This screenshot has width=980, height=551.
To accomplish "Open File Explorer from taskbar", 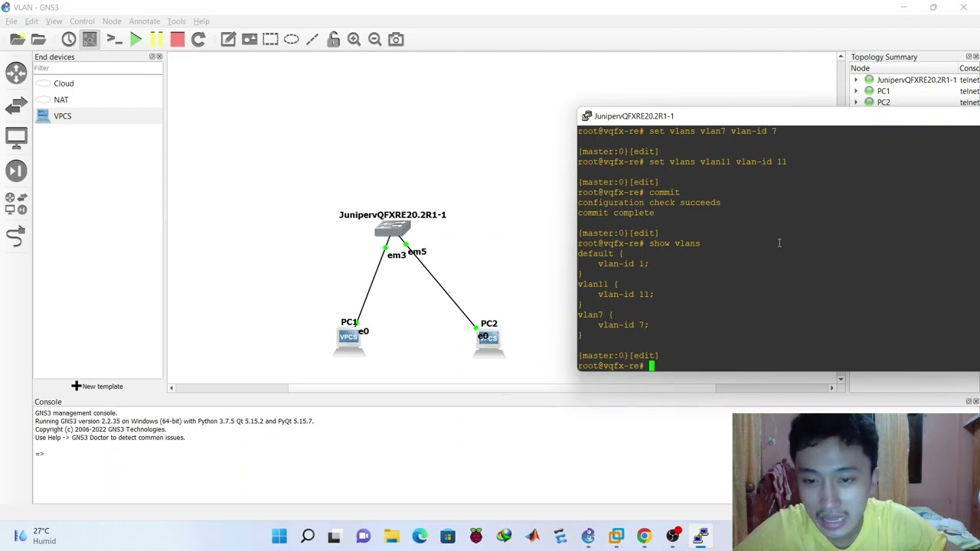I will [x=392, y=536].
